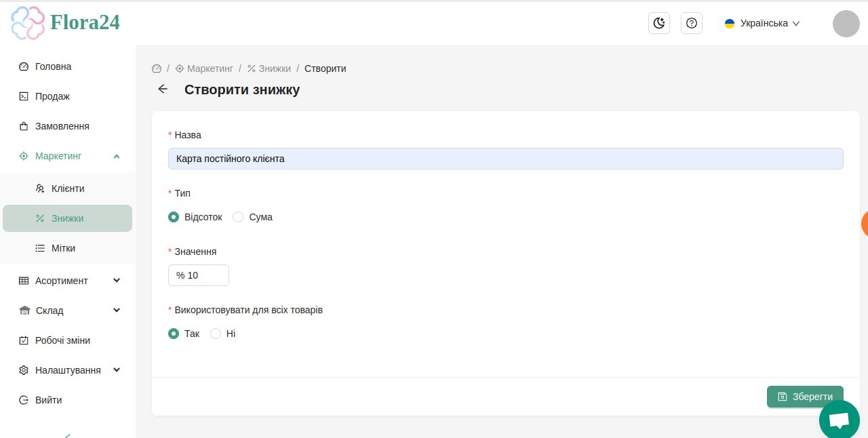Open Робочі зміни in sidebar

click(x=68, y=340)
